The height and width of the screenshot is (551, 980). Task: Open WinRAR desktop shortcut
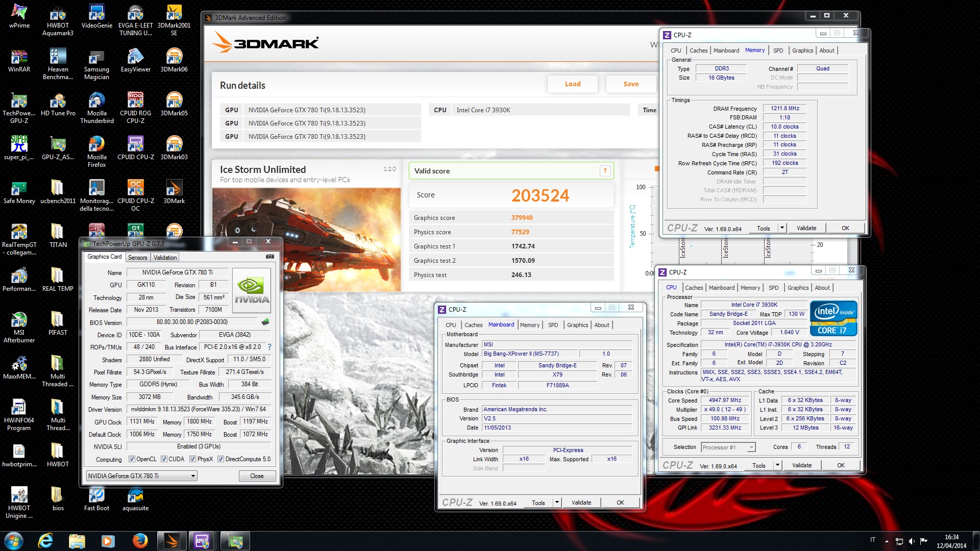click(x=19, y=61)
